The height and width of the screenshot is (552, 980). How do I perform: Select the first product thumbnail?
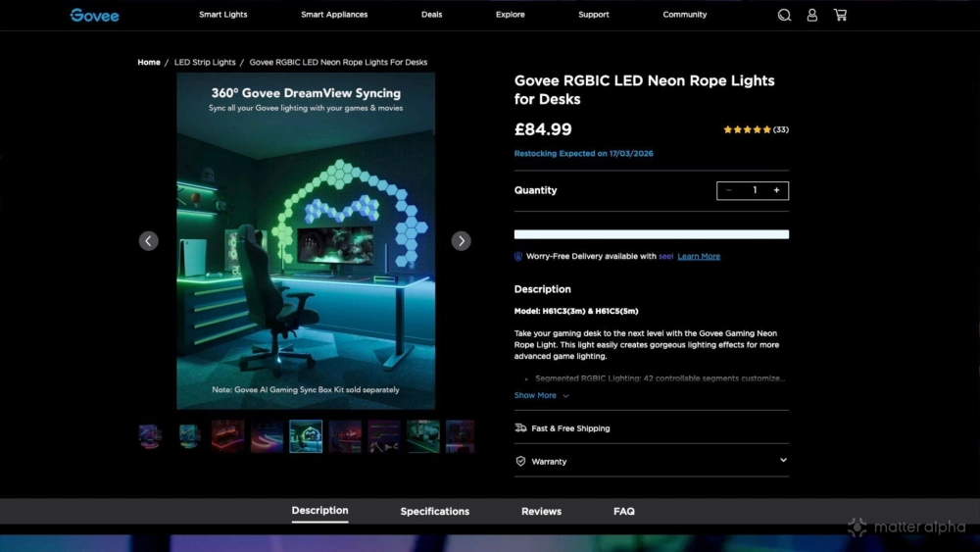pyautogui.click(x=150, y=436)
